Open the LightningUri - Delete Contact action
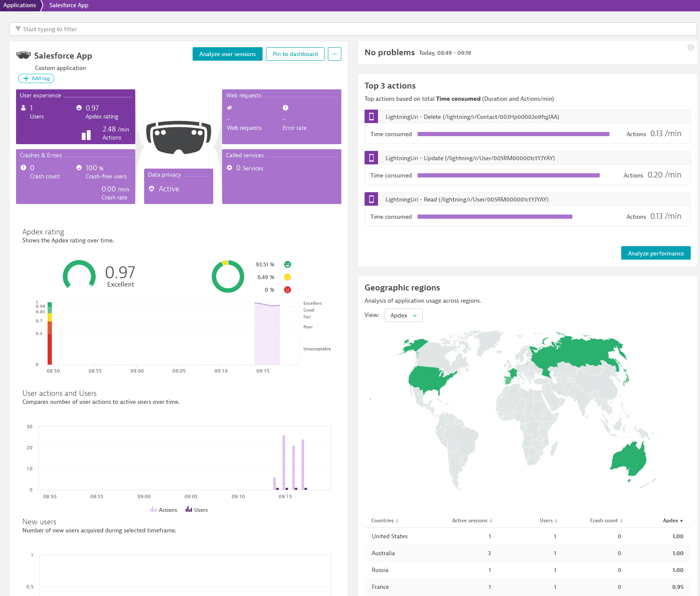The image size is (700, 596). [x=472, y=117]
